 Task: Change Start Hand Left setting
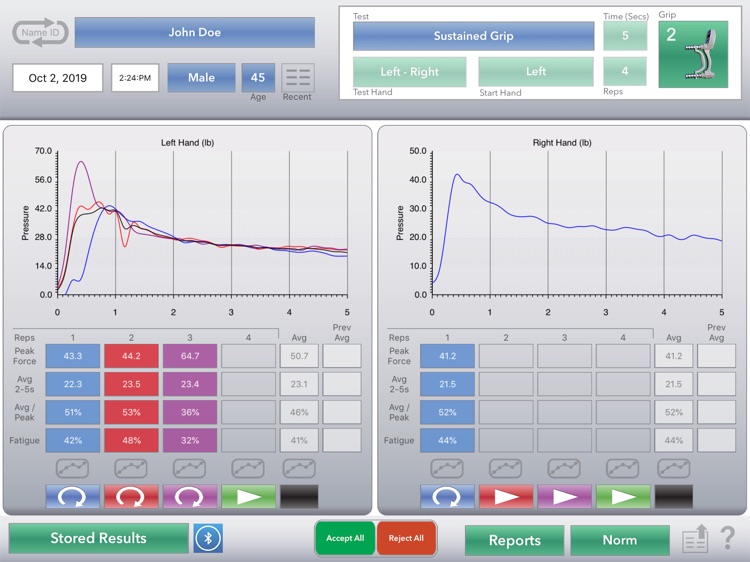(536, 72)
